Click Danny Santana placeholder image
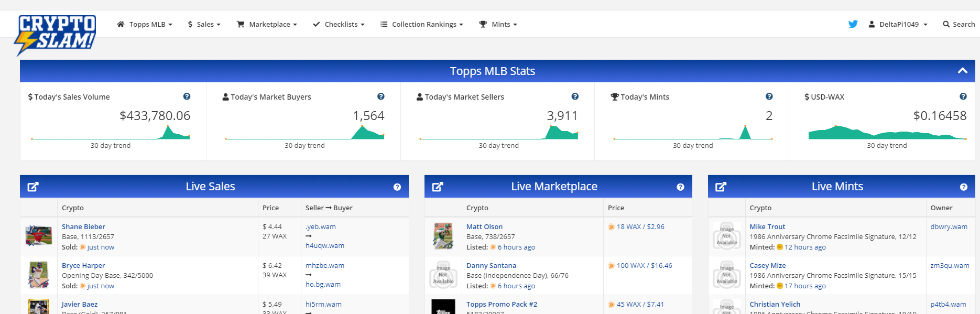This screenshot has width=980, height=314. point(443,275)
